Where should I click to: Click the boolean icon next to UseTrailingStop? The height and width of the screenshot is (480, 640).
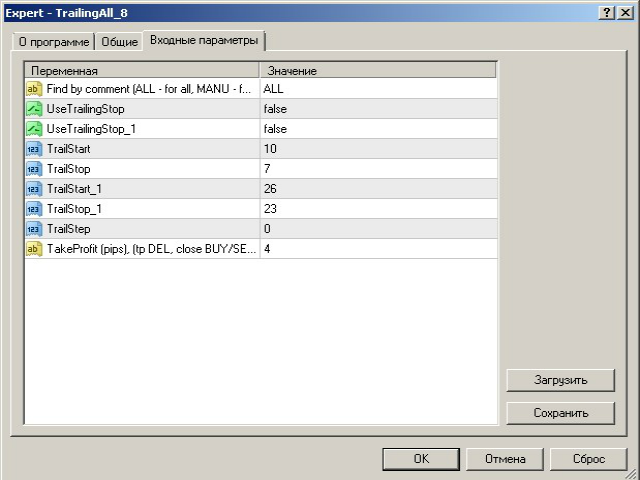(x=34, y=109)
